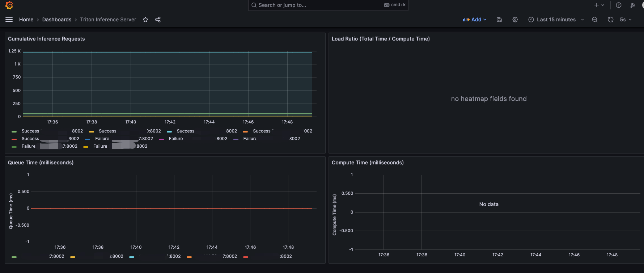Viewport: 644px width, 273px height.
Task: Toggle purple Failure legend series
Action: 267,139
